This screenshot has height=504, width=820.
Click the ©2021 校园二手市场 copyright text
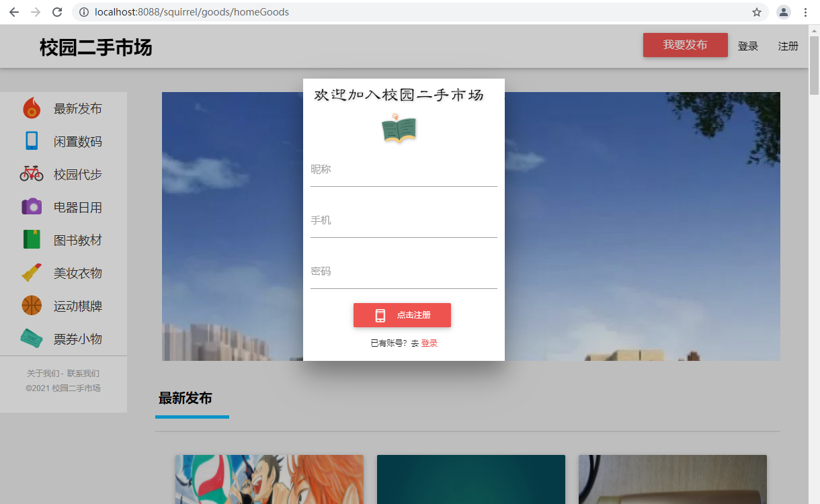(x=63, y=388)
